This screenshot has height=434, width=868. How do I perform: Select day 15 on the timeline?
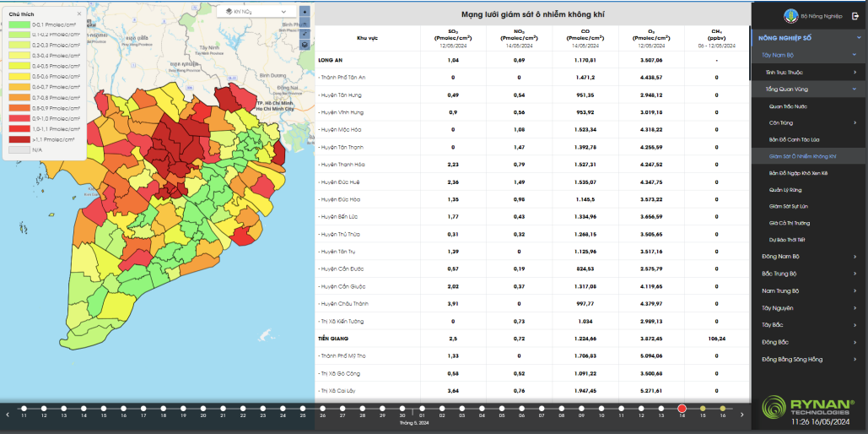point(703,409)
